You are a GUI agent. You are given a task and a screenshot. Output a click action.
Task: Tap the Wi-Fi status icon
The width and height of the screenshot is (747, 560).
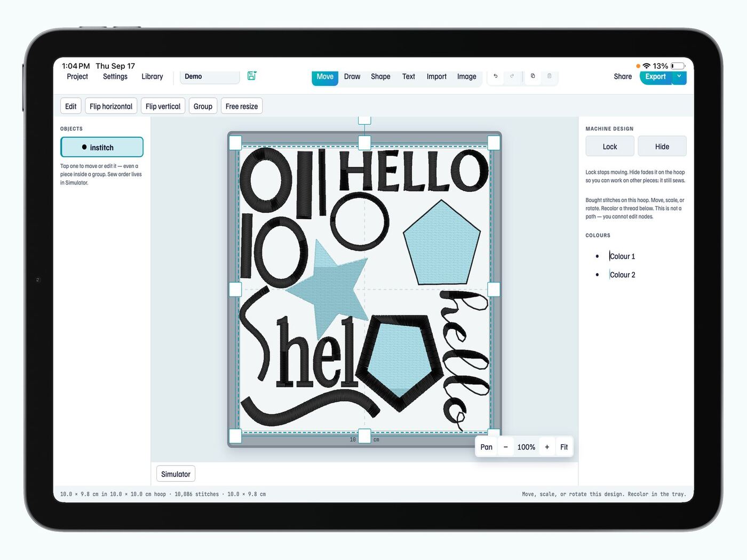point(647,66)
